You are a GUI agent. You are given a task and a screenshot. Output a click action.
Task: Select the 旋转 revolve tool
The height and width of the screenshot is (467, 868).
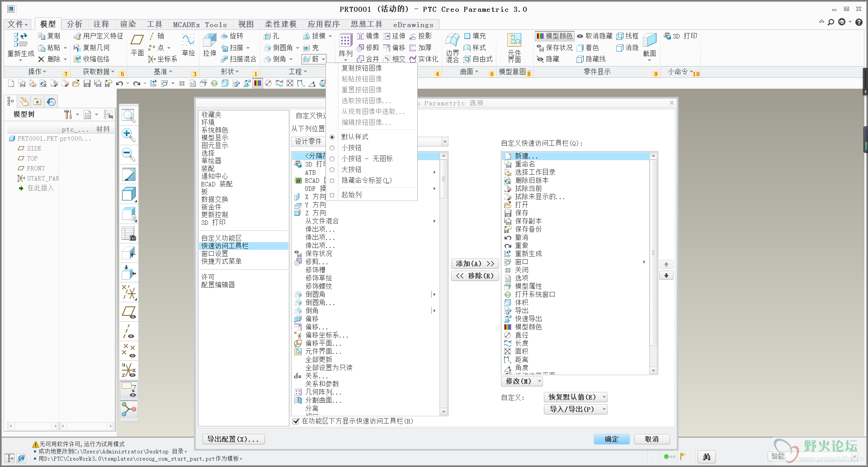[232, 36]
